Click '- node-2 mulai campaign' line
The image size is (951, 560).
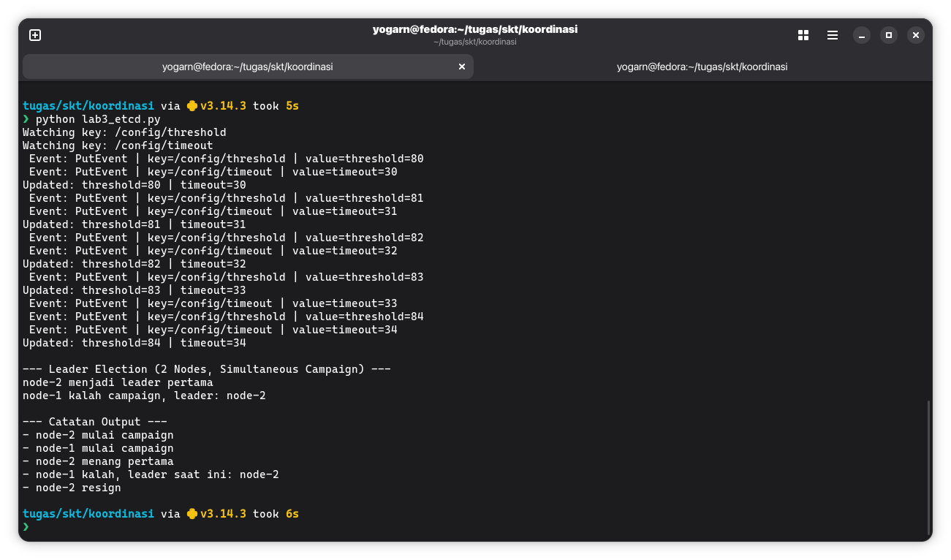[x=98, y=435]
